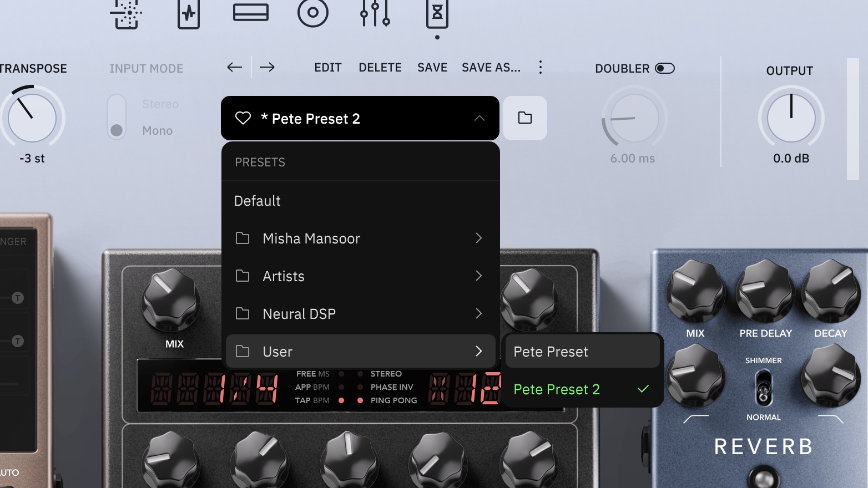Click the SAVE AS... button
Viewport: 868px width, 488px height.
[x=491, y=68]
